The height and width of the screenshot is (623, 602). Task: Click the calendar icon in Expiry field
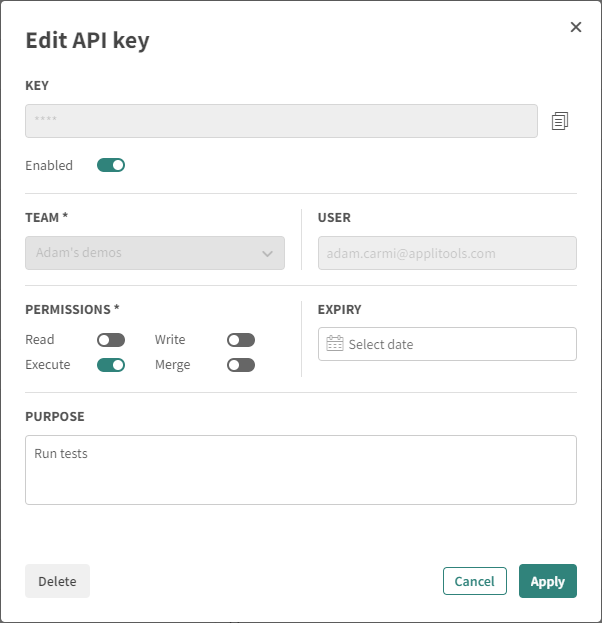[335, 344]
